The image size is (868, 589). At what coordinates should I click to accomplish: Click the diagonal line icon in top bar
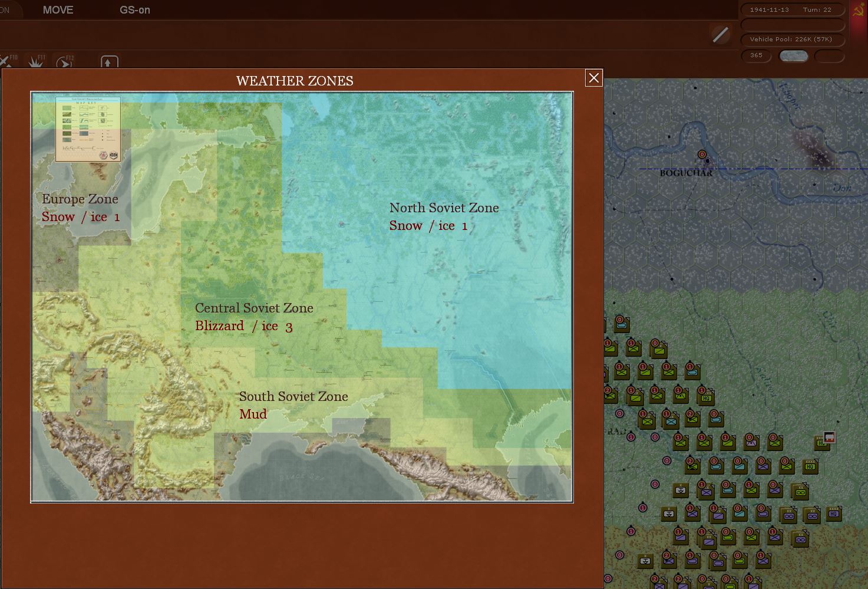pyautogui.click(x=720, y=35)
